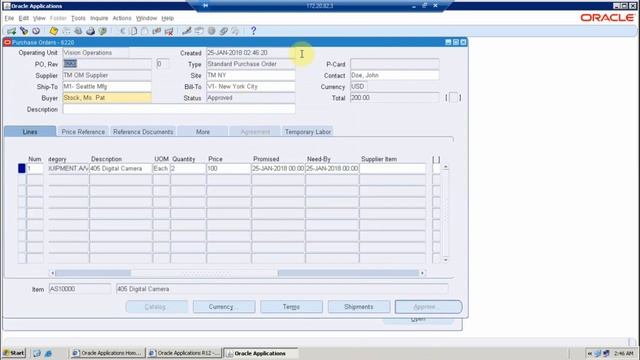Viewport: 640px width, 360px height.
Task: Open Oracle Applications Hom... taskbar item
Action: pos(107,353)
